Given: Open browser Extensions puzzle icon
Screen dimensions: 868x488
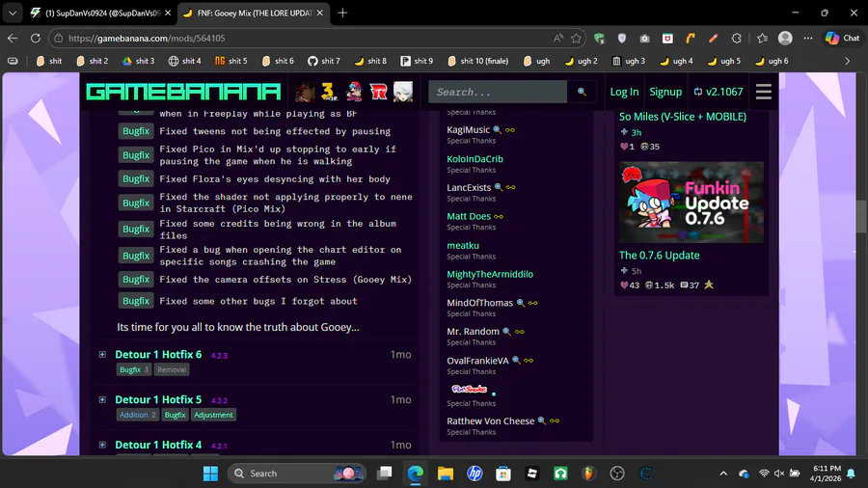Looking at the screenshot, I should tap(736, 39).
